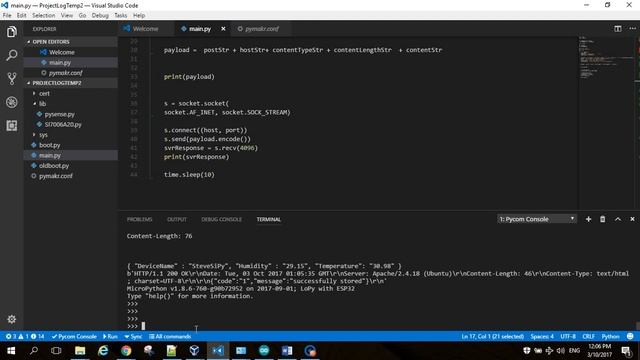Viewport: 640px width, 360px height.
Task: Open the Go menu
Action: coord(82,15)
